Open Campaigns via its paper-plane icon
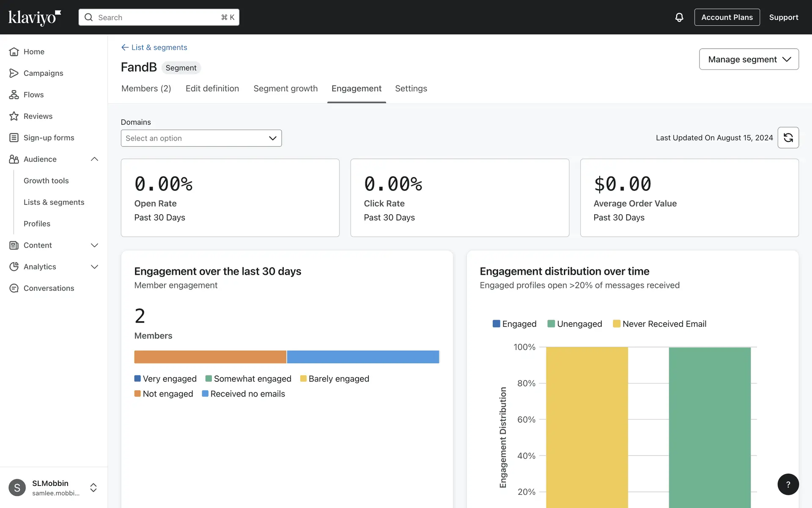Viewport: 812px width, 508px height. [14, 73]
